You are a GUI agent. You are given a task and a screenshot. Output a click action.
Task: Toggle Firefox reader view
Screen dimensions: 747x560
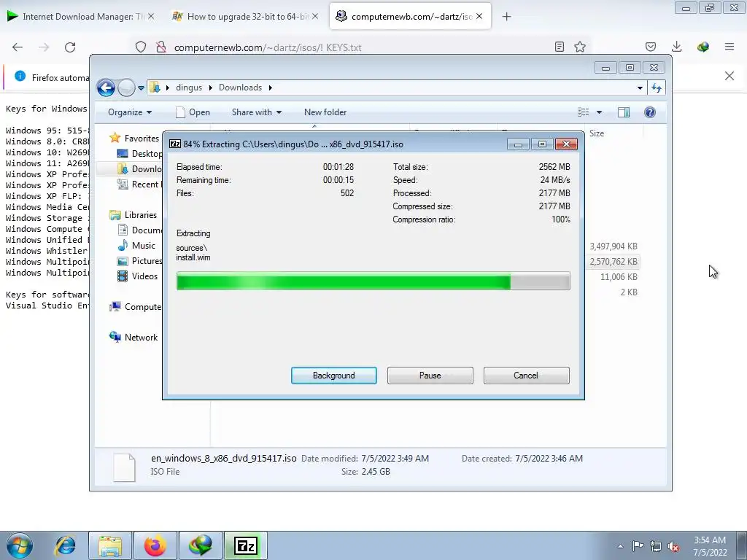pos(560,47)
